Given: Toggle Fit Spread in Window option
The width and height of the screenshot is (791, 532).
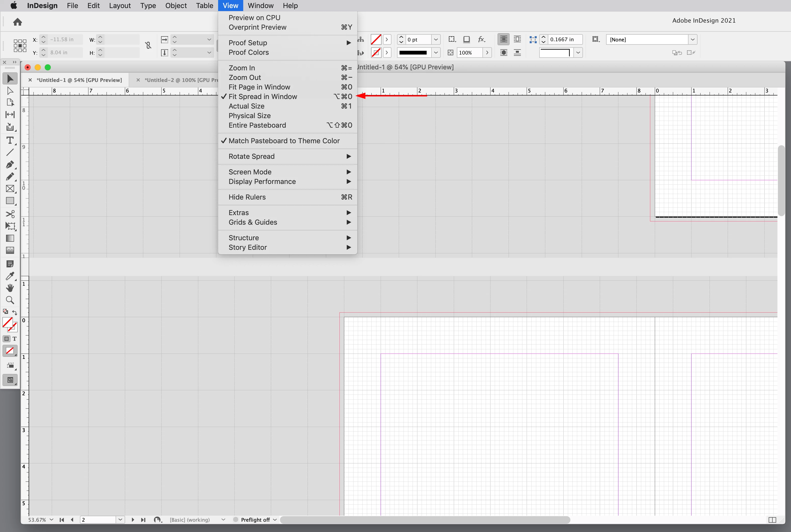Looking at the screenshot, I should (263, 97).
